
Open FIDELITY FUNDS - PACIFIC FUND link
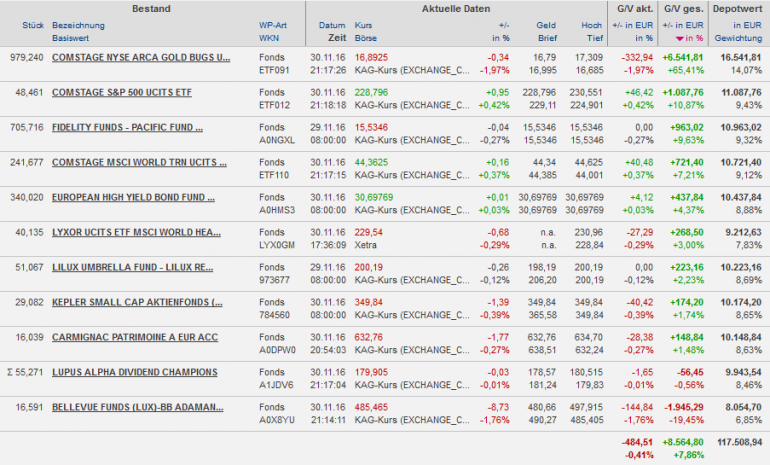(127, 128)
